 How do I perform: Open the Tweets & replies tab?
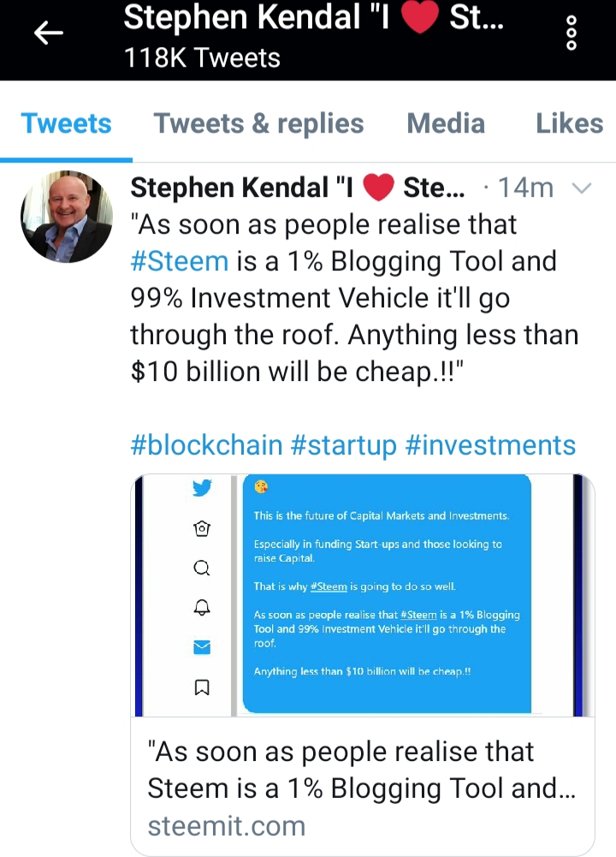(x=258, y=123)
